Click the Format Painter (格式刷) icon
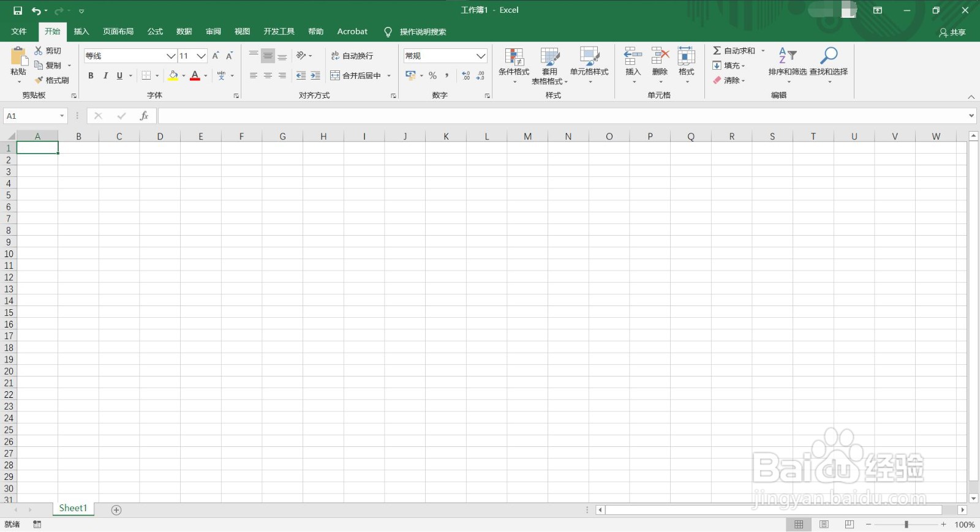Viewport: 980px width, 532px height. tap(39, 80)
